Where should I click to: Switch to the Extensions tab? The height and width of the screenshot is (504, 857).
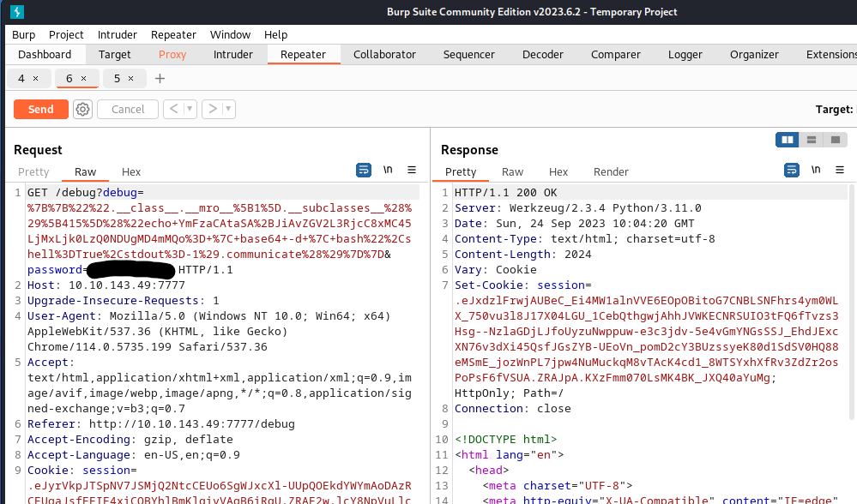[830, 55]
